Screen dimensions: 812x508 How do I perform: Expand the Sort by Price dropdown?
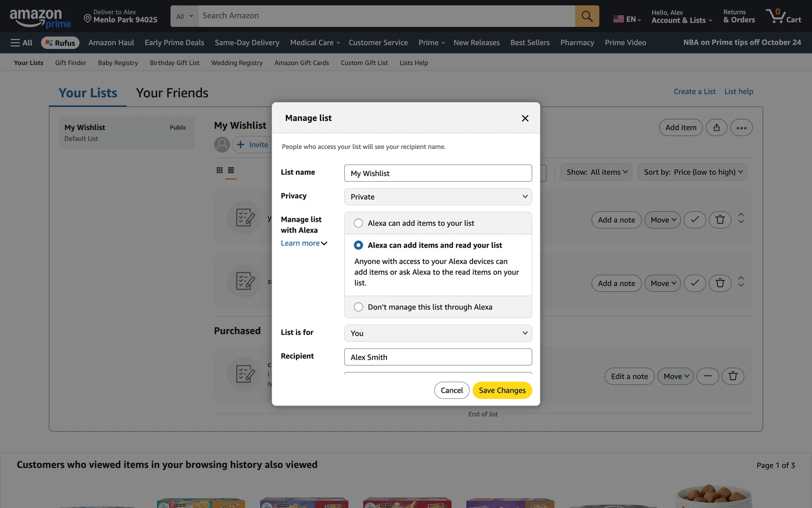[692, 172]
